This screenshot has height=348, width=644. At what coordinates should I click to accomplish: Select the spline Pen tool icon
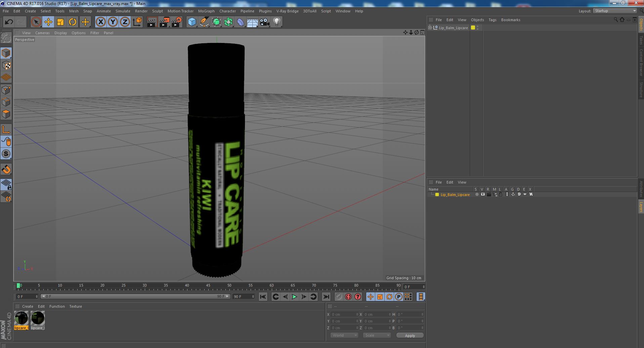click(x=204, y=22)
